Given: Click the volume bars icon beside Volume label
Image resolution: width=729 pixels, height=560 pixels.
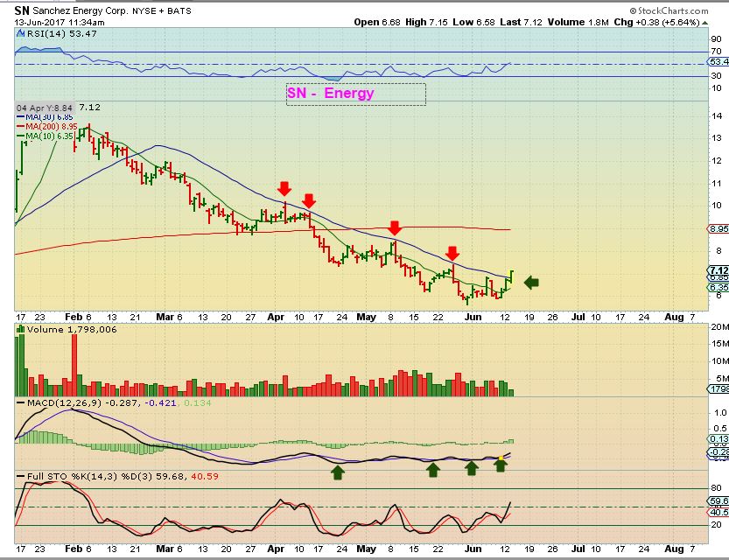Looking at the screenshot, I should pos(20,329).
